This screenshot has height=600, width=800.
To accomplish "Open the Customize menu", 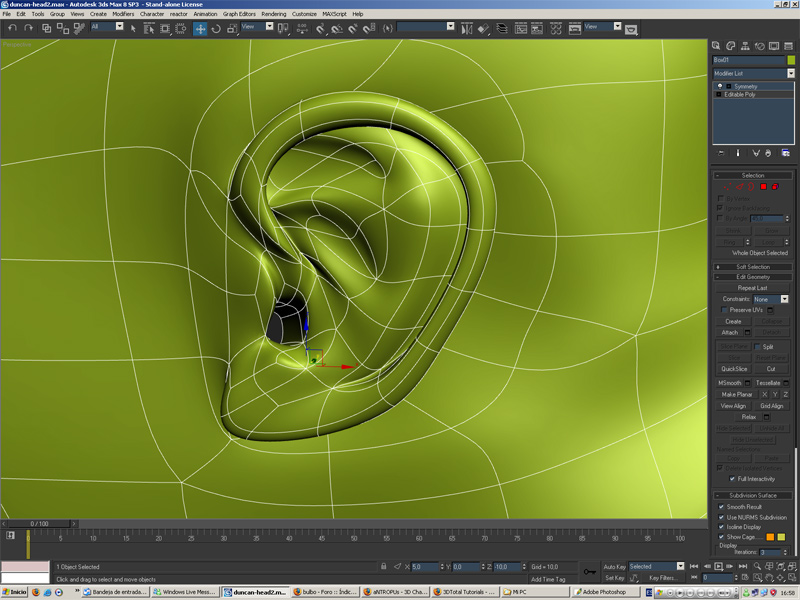I will [305, 14].
